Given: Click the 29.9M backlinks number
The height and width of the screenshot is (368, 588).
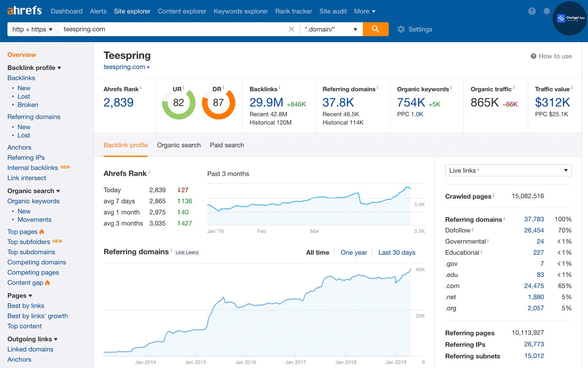Looking at the screenshot, I should click(x=266, y=103).
